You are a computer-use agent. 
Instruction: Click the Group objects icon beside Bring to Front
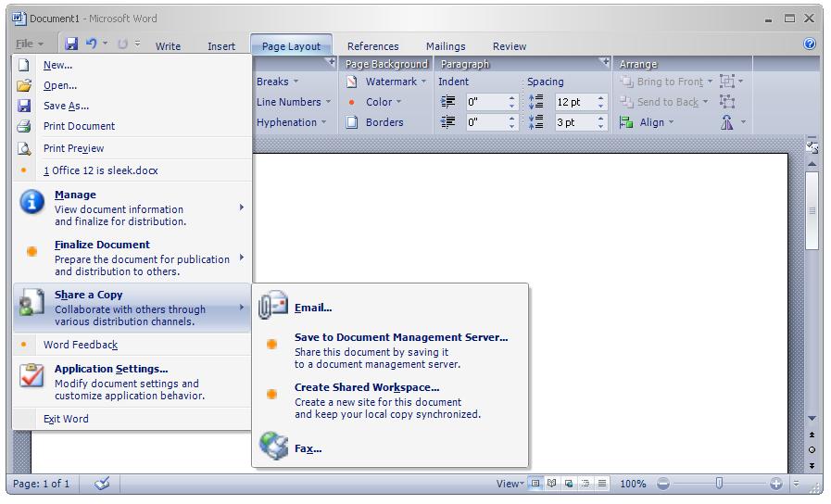pos(727,82)
